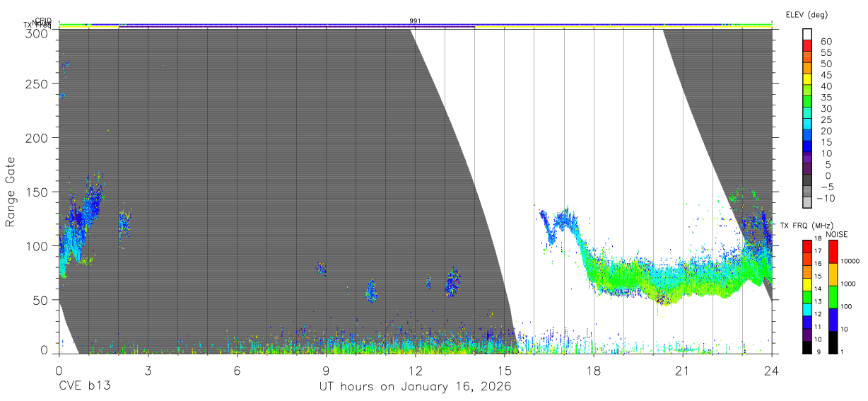Click the '20' label on ELEV scale
The width and height of the screenshot is (868, 401).
pyautogui.click(x=826, y=131)
